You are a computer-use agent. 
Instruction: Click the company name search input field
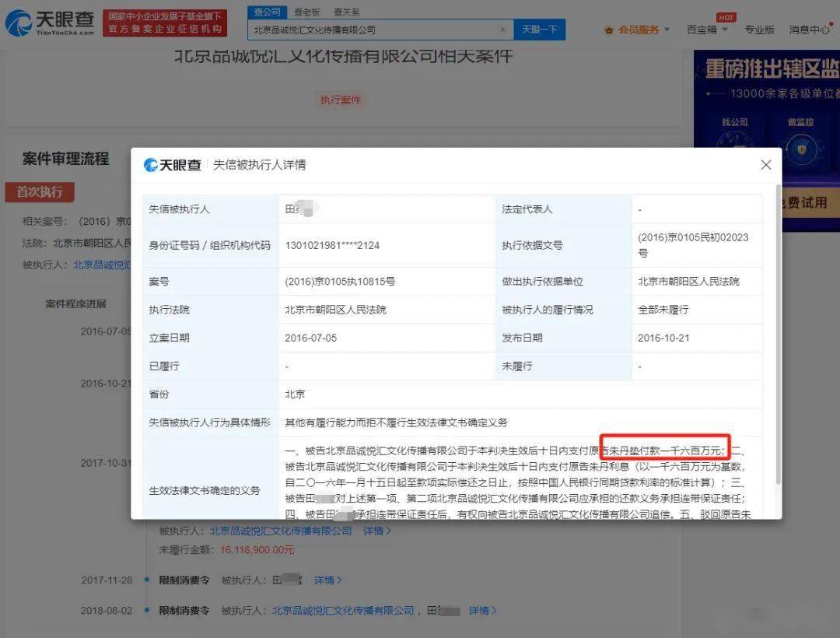(x=373, y=30)
